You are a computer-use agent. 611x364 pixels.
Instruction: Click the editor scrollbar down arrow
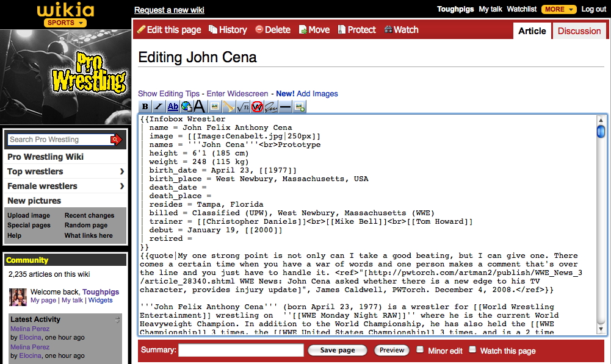(601, 329)
